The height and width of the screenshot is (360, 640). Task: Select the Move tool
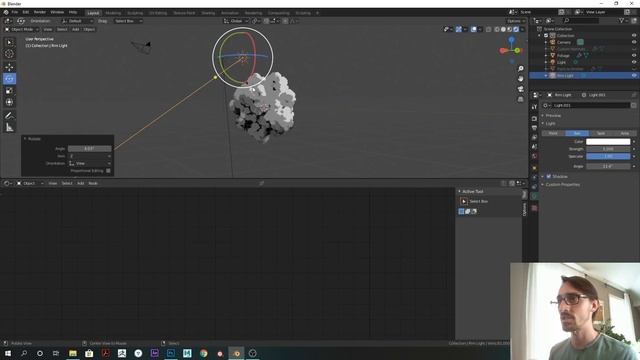click(x=9, y=67)
